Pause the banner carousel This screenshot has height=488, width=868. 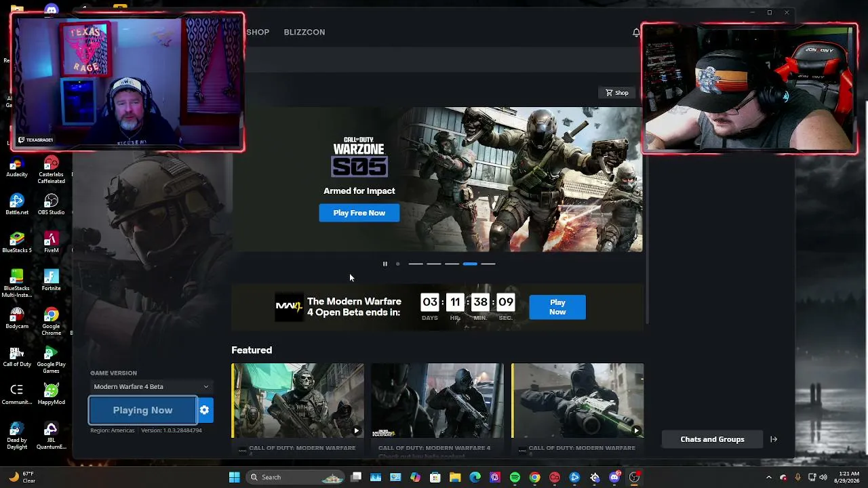click(384, 264)
